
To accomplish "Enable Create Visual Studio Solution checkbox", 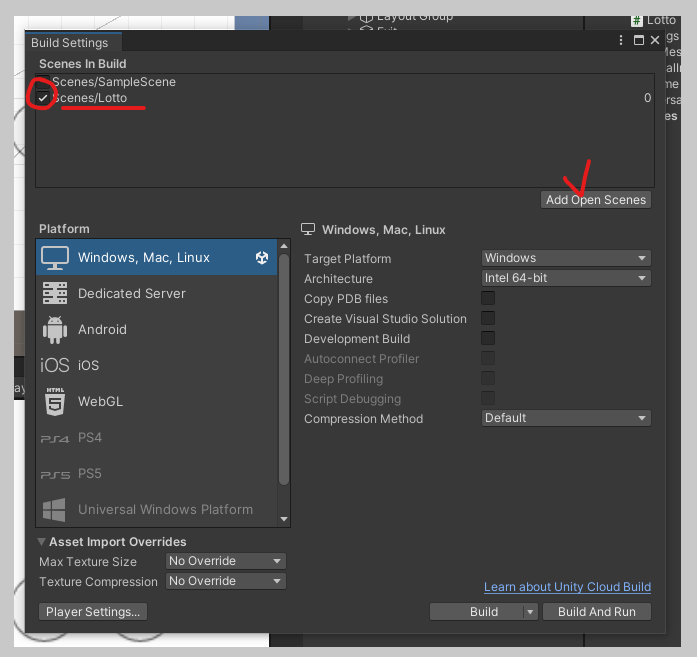I will tap(488, 318).
